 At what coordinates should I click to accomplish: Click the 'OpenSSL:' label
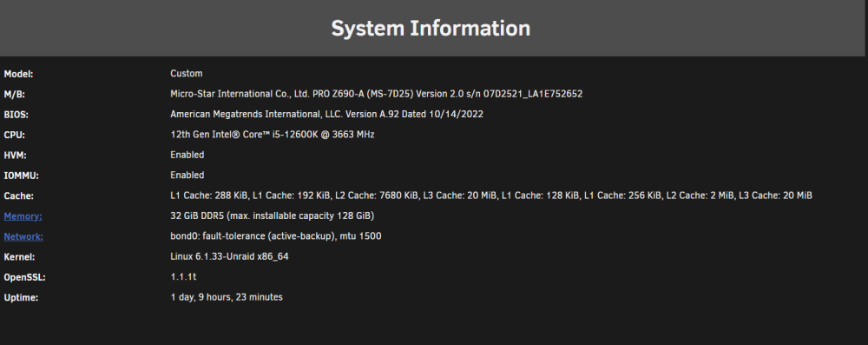coord(24,277)
